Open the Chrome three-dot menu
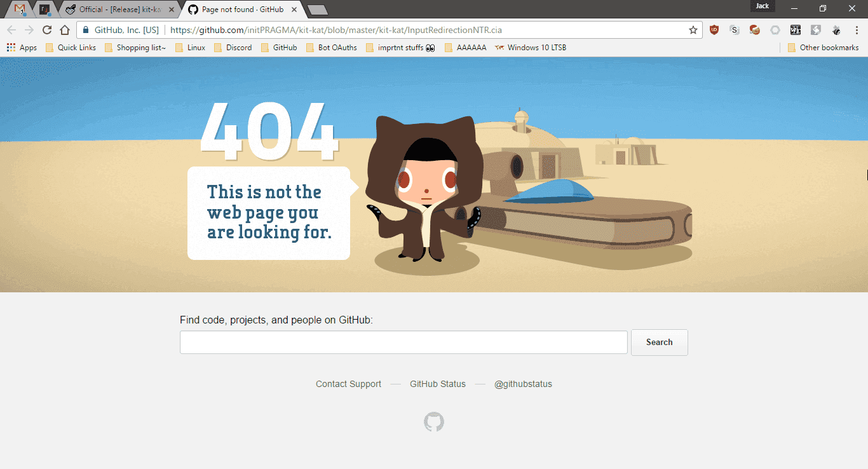Screen dimensions: 868x469 pos(855,30)
